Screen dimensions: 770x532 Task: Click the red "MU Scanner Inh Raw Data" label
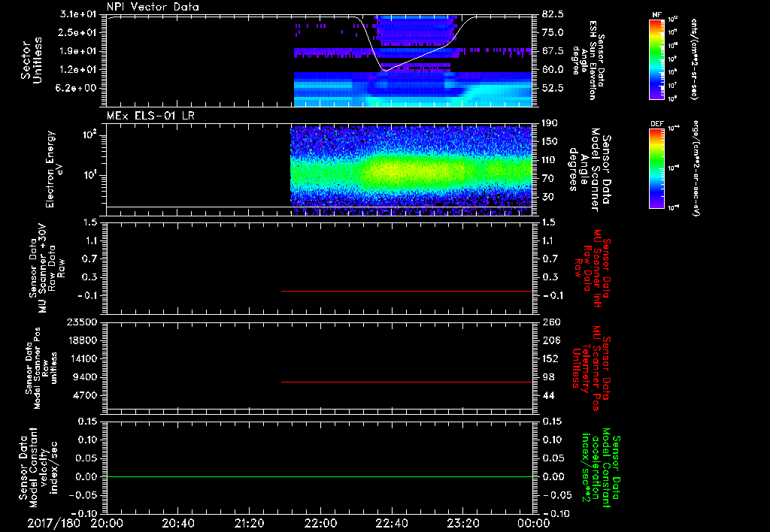pos(592,269)
